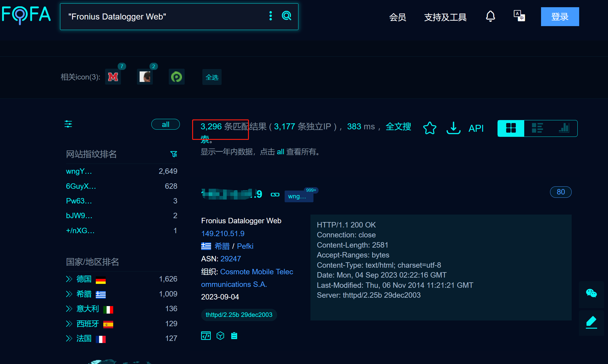Select the portrait photo related icon
The height and width of the screenshot is (364, 608).
click(145, 77)
